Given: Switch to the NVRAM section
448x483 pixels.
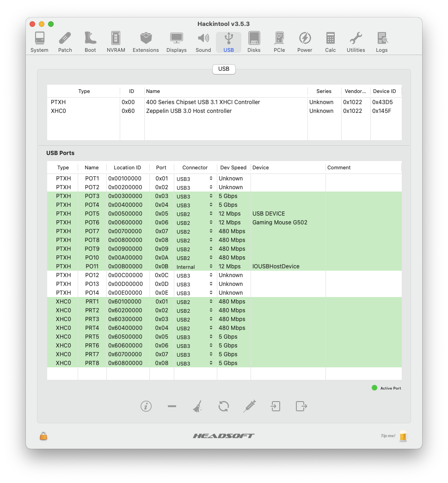Looking at the screenshot, I should 116,42.
